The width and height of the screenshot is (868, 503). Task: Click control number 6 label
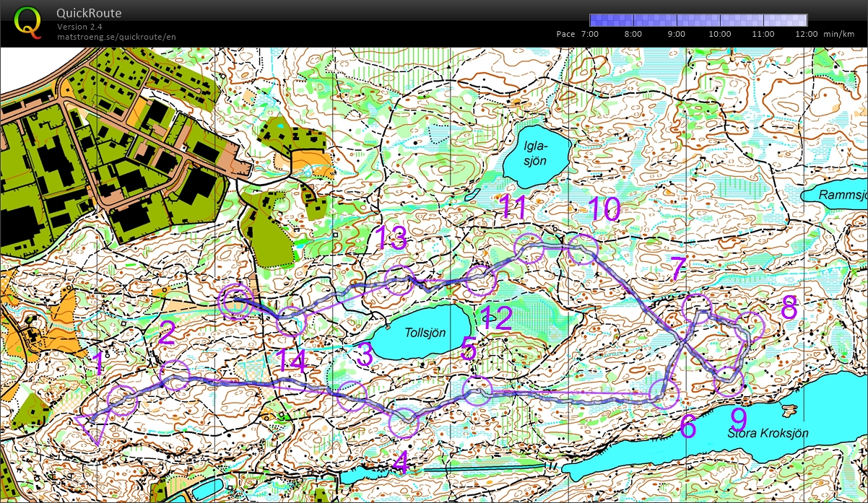pyautogui.click(x=688, y=427)
